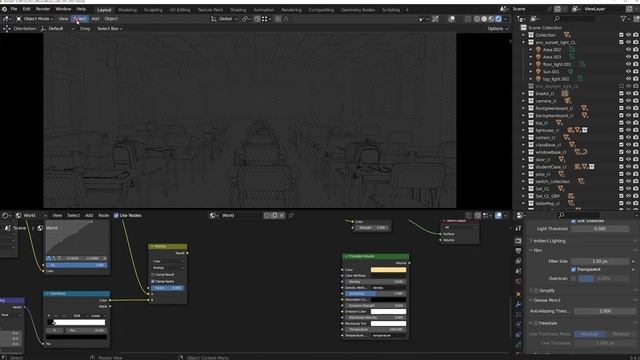
Task: Disable render camera icon for Sun.001
Action: (x=636, y=71)
